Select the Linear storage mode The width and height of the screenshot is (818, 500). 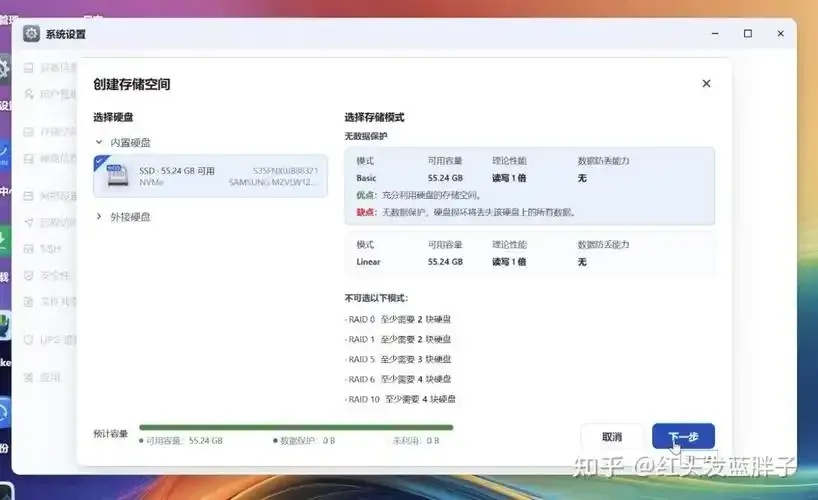(530, 253)
